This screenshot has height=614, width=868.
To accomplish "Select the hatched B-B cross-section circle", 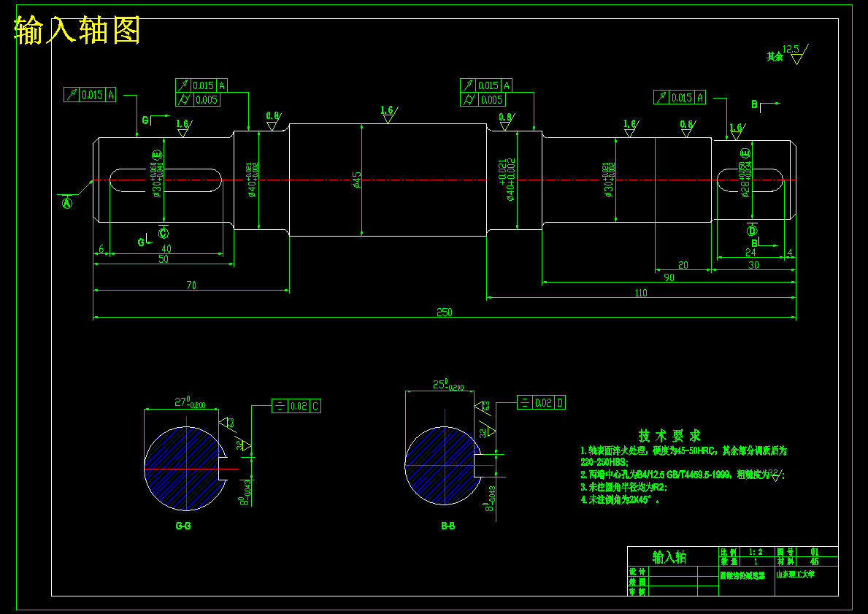I will (443, 465).
